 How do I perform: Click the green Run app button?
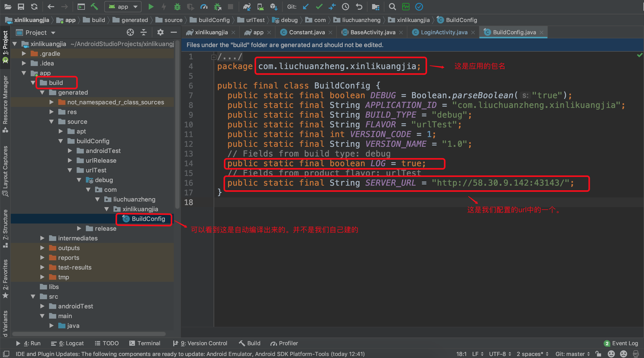[151, 7]
